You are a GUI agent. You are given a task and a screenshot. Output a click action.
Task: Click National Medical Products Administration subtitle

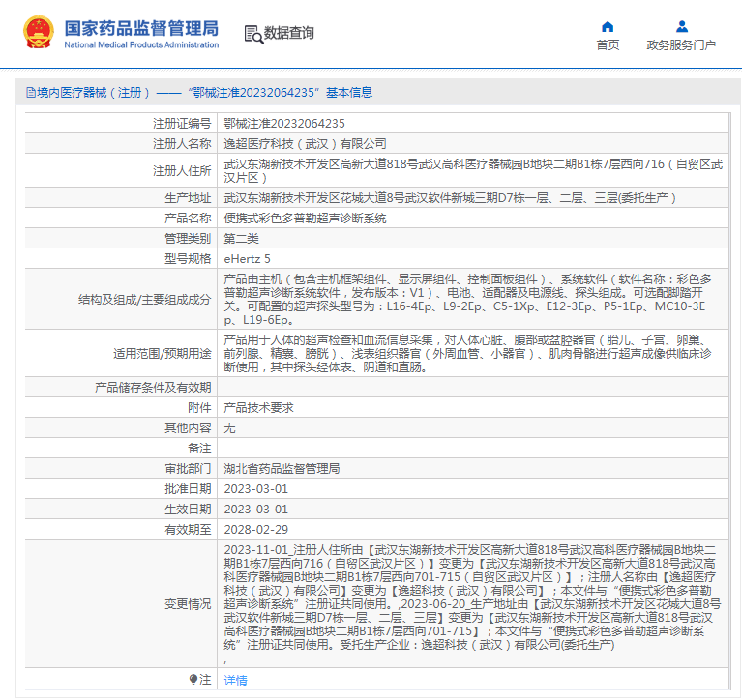pyautogui.click(x=141, y=44)
